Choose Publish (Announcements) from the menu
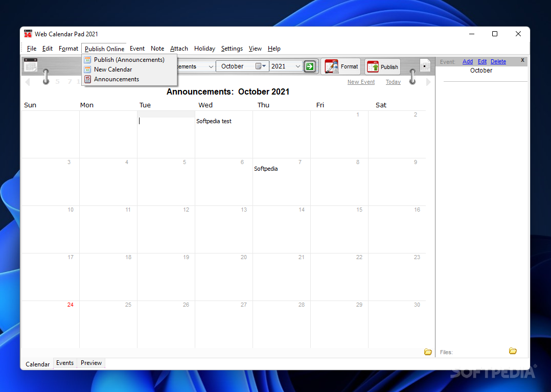Image resolution: width=551 pixels, height=392 pixels. click(x=129, y=60)
